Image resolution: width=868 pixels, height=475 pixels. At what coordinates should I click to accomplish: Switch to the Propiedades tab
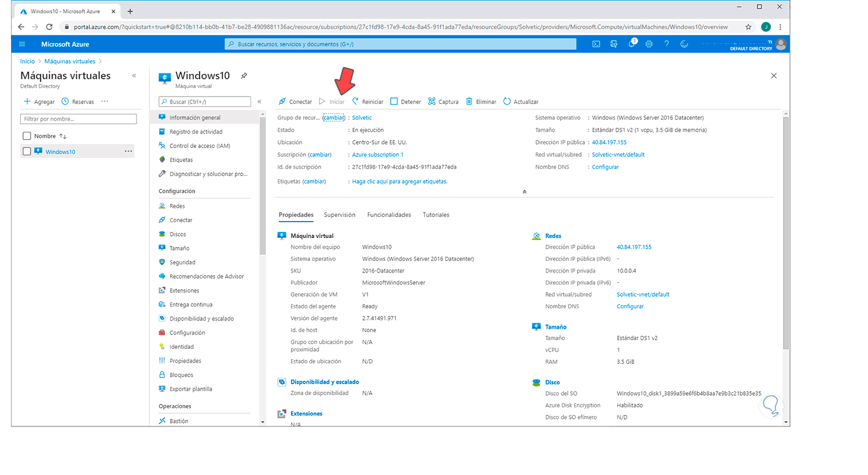click(x=296, y=215)
